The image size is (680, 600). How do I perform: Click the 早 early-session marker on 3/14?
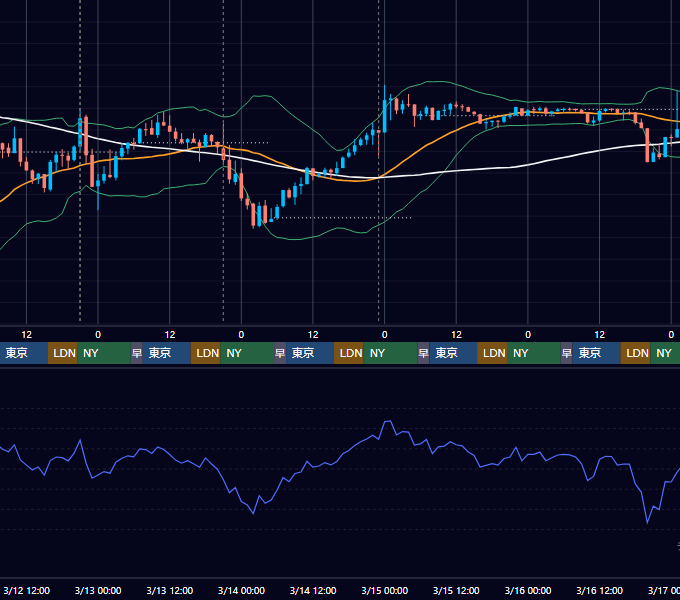[x=280, y=353]
